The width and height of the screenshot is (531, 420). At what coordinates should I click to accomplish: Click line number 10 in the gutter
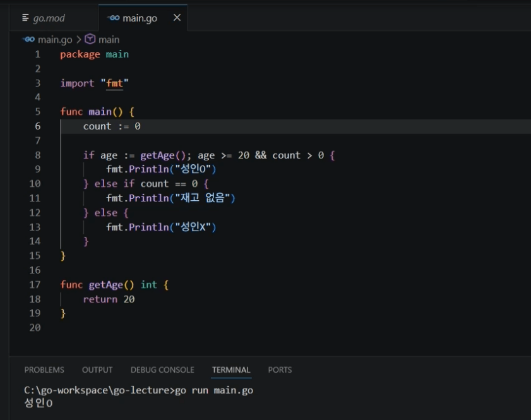click(x=35, y=184)
